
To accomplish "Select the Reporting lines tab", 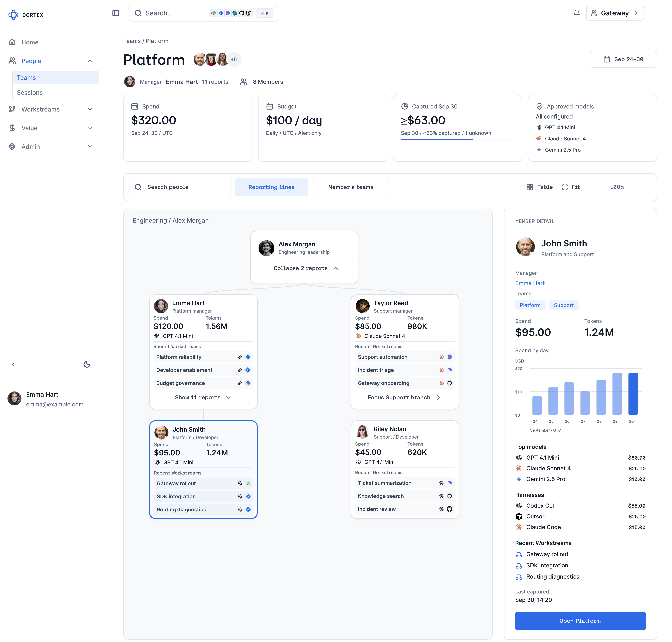I will pos(271,187).
